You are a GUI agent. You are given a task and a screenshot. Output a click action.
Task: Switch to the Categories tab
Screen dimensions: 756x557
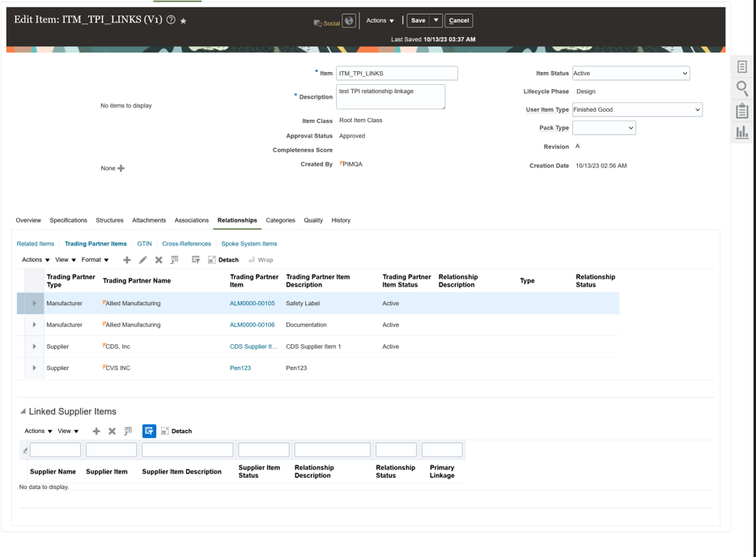[x=280, y=220]
